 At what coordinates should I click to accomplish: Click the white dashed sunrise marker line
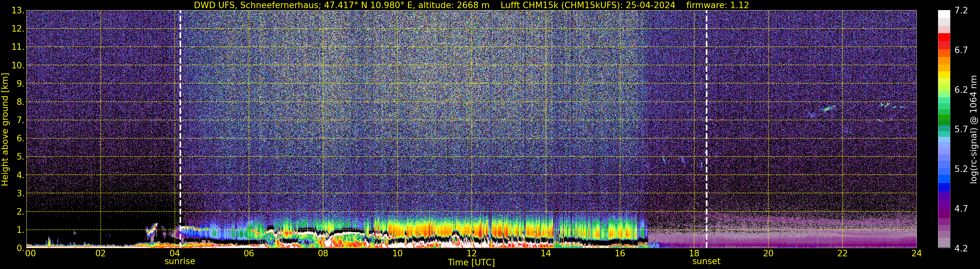(180, 129)
